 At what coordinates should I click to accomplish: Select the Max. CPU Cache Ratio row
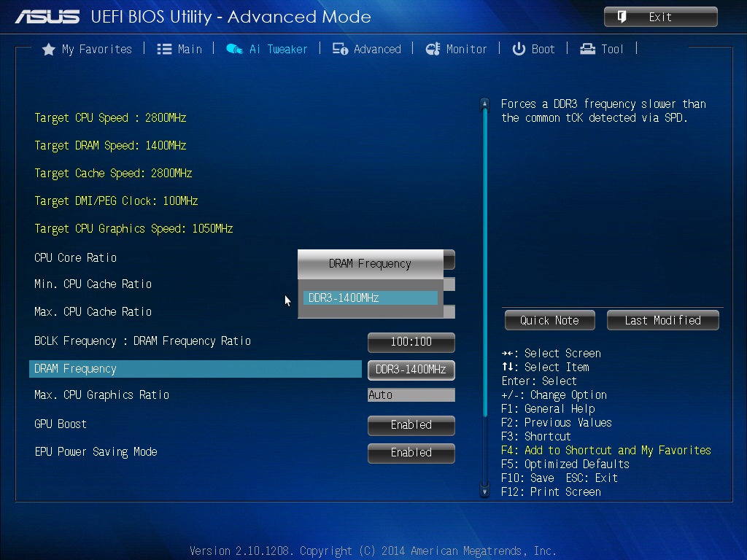(93, 312)
